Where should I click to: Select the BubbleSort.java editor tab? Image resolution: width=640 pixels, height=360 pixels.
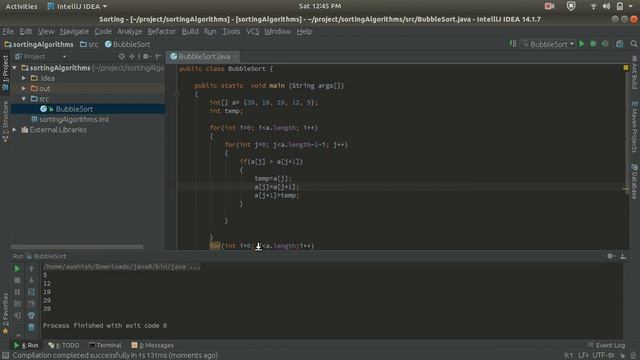(x=203, y=56)
